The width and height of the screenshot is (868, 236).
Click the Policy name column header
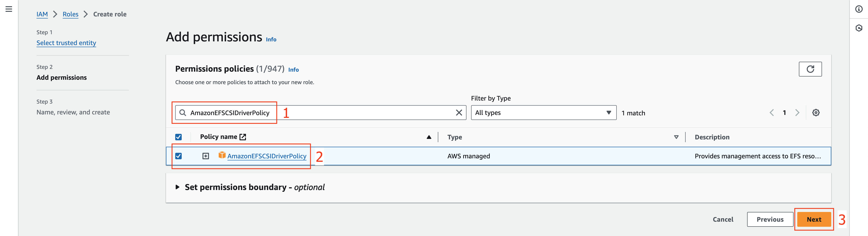218,137
